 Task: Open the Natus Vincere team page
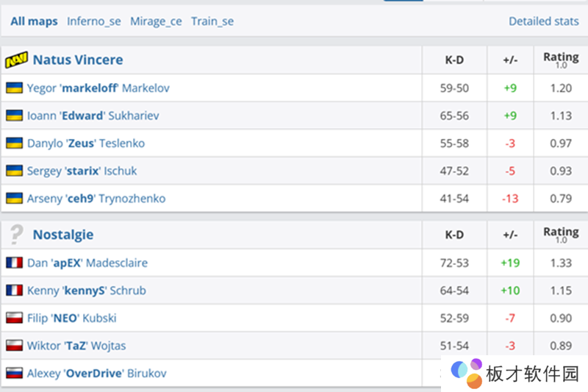click(x=78, y=60)
